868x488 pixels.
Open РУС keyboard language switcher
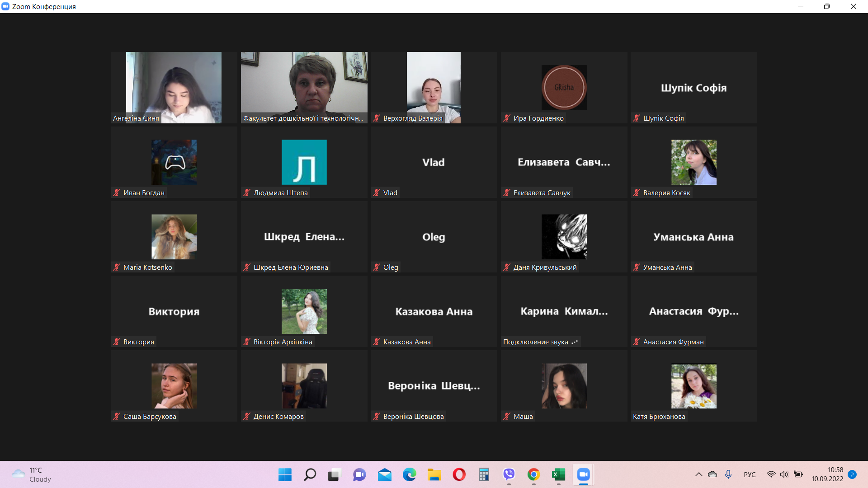749,474
